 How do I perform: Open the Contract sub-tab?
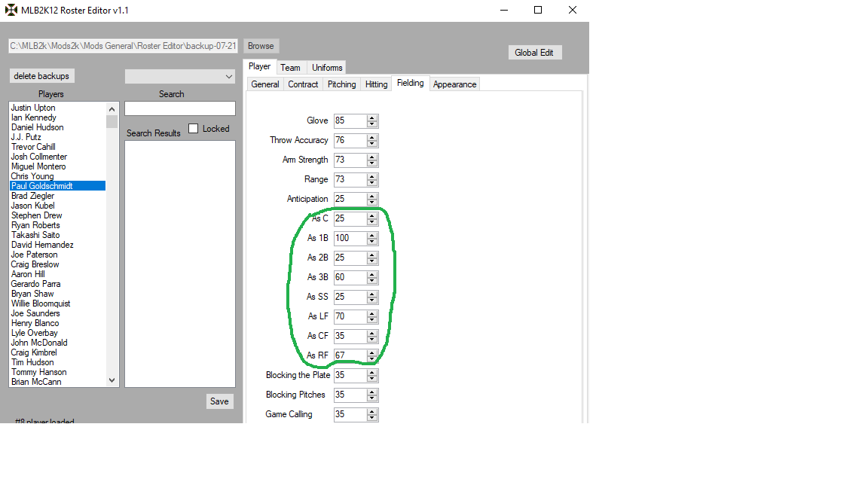tap(303, 84)
